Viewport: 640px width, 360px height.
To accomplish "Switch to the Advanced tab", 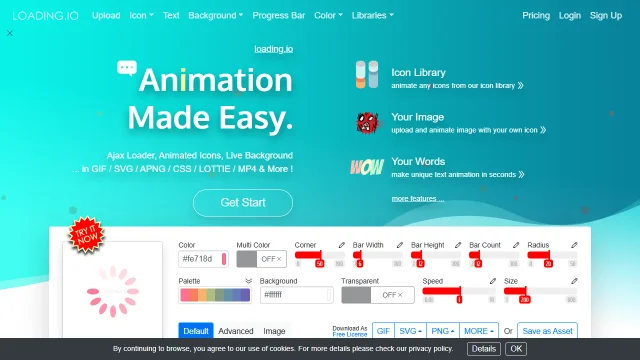I will [236, 331].
